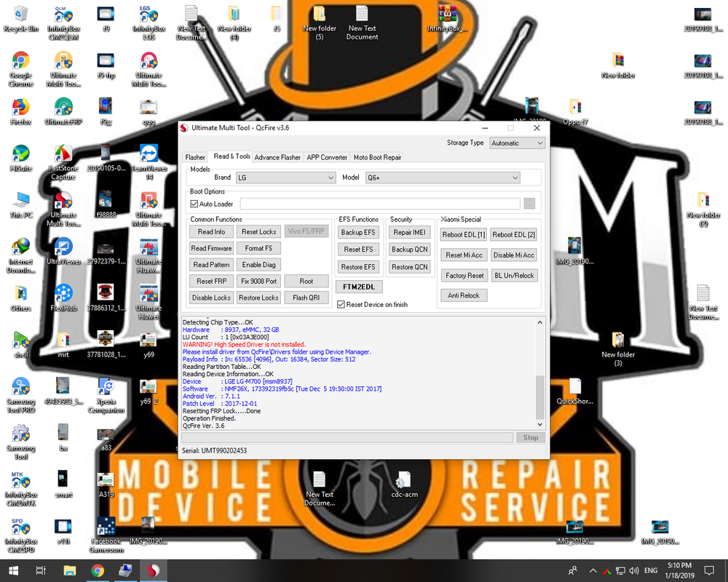Open volume control in system tray
Screen dimensions: 728x582
tap(634, 570)
